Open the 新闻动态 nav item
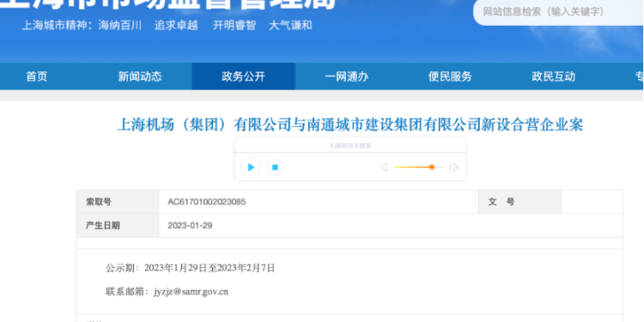The height and width of the screenshot is (322, 644). click(140, 76)
